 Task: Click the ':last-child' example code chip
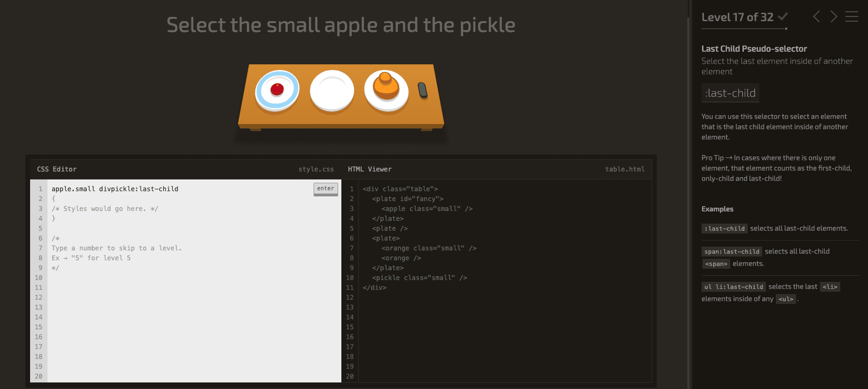[725, 229]
